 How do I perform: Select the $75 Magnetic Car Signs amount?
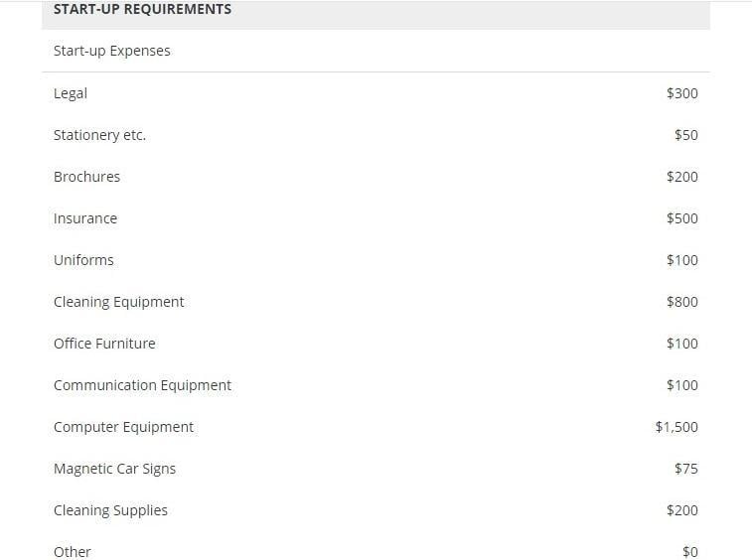(x=686, y=469)
